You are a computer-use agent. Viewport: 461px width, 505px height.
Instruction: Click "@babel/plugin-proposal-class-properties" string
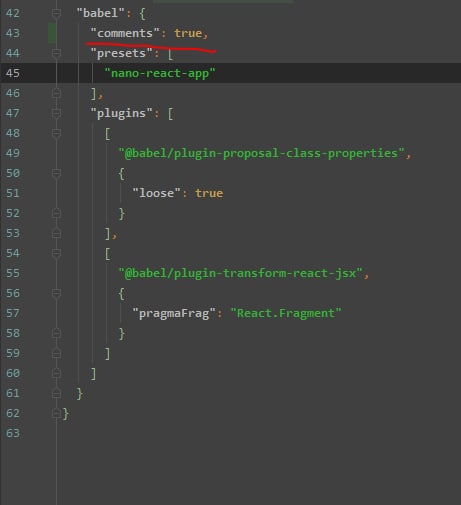[262, 153]
